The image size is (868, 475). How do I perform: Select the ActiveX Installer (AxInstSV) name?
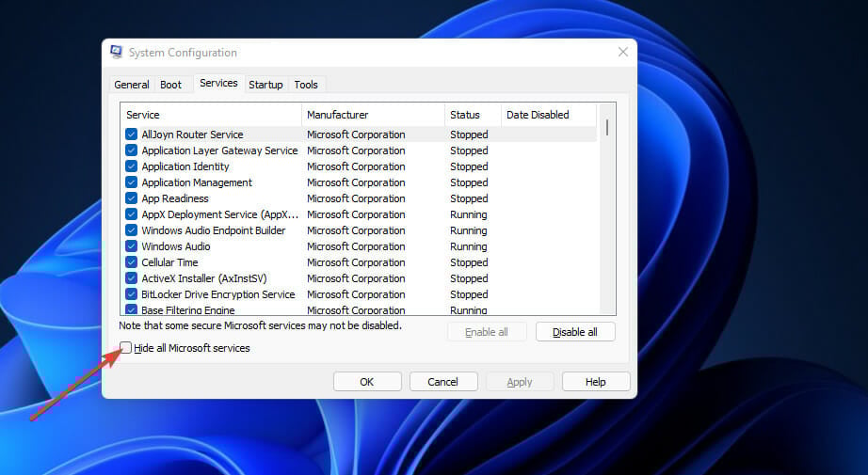tap(203, 278)
